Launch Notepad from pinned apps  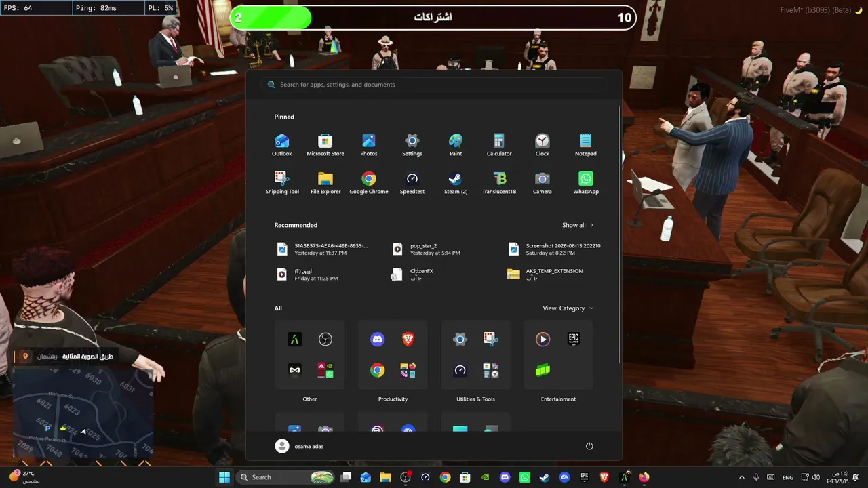click(x=586, y=145)
